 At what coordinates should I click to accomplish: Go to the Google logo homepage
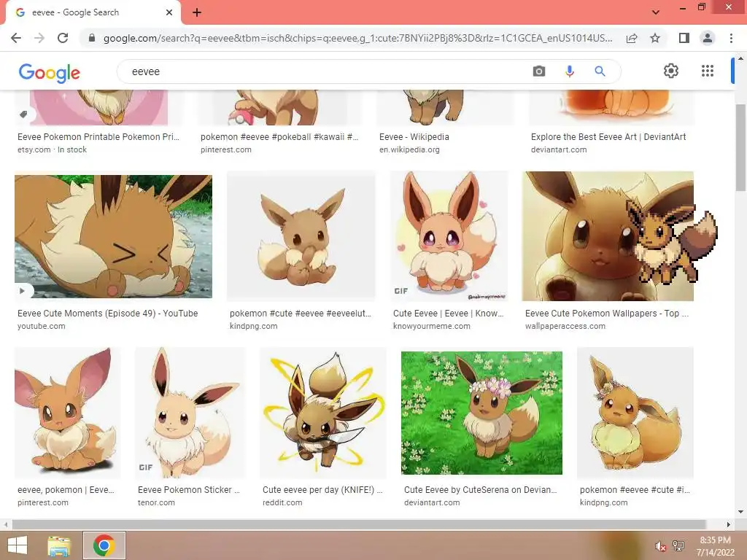[x=49, y=73]
